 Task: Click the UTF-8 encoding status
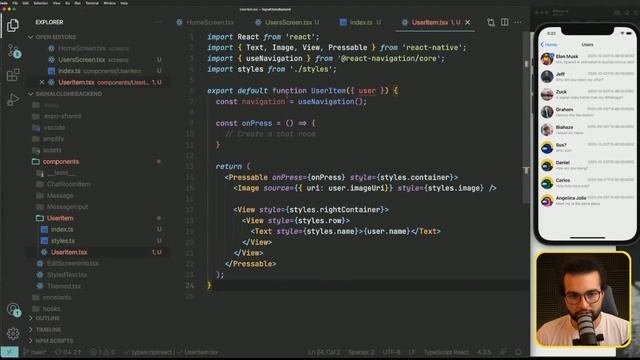(391, 352)
